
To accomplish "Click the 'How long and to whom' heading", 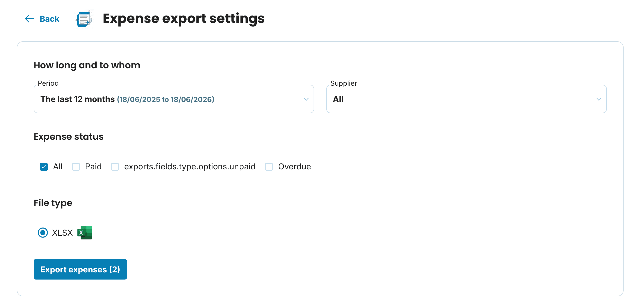I will pos(87,65).
